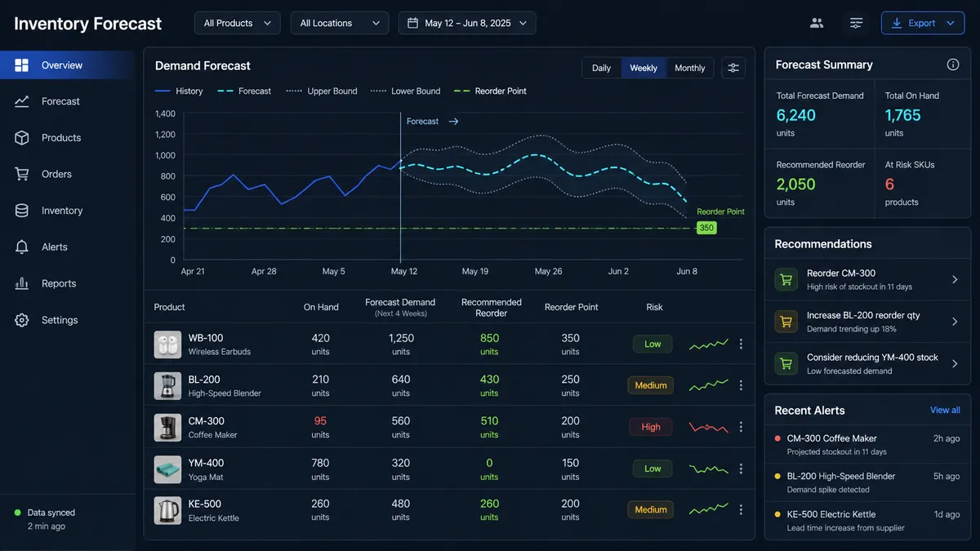This screenshot has width=980, height=551.
Task: Switch chart view to Monthly
Action: [x=690, y=68]
